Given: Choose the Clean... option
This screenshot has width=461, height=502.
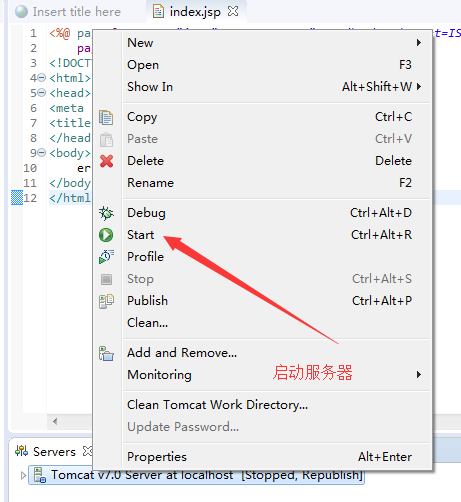Looking at the screenshot, I should [276, 323].
